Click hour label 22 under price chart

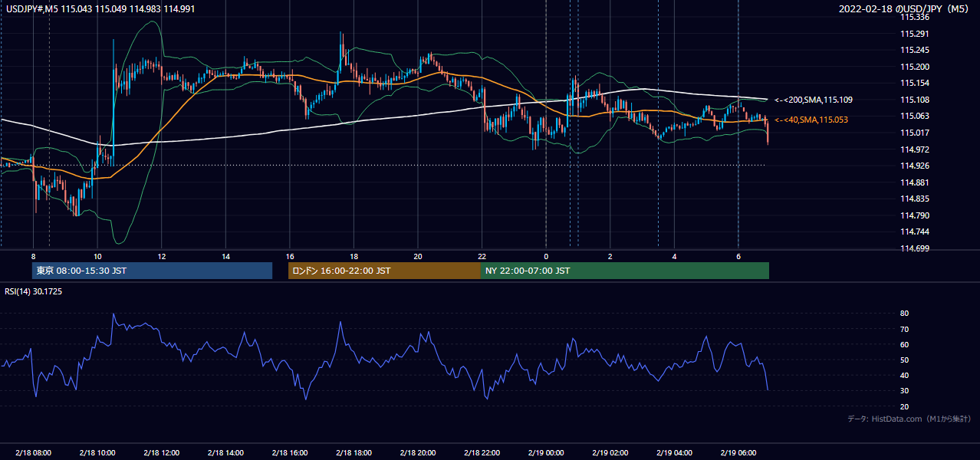(x=482, y=256)
